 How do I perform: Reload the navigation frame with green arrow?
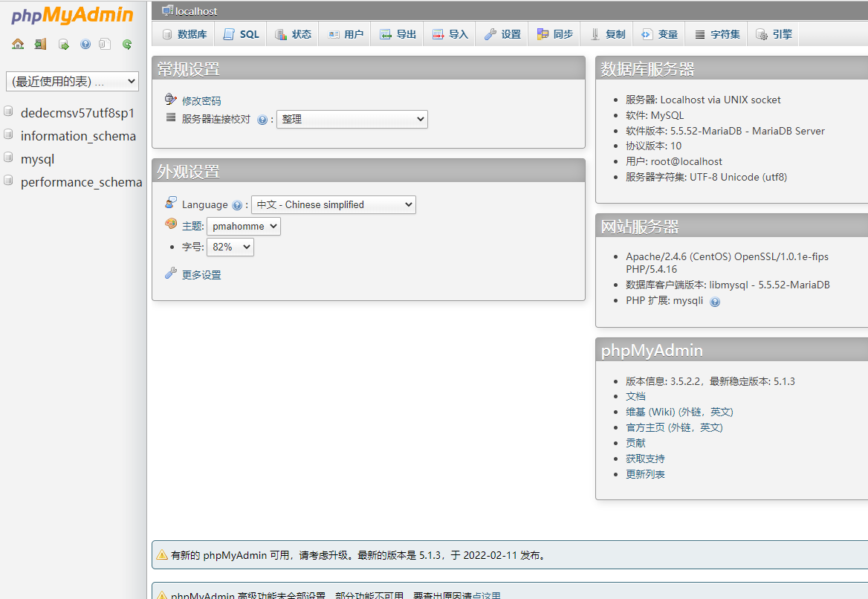coord(127,45)
